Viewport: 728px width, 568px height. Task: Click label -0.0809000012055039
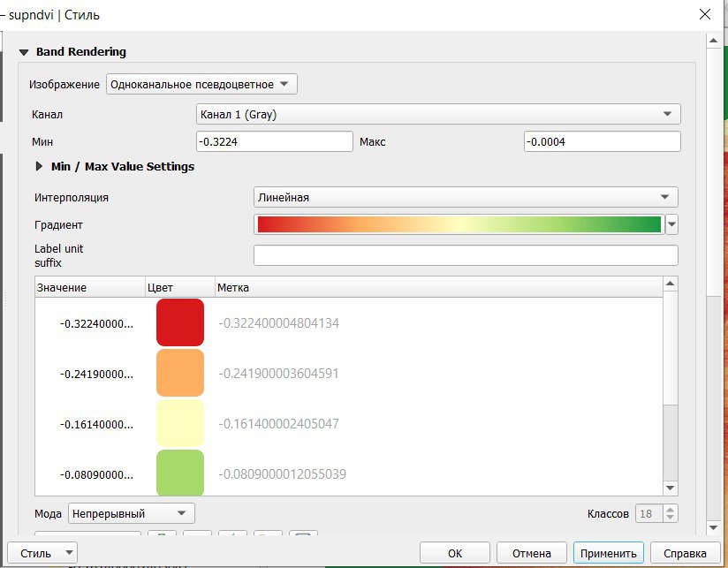(283, 473)
